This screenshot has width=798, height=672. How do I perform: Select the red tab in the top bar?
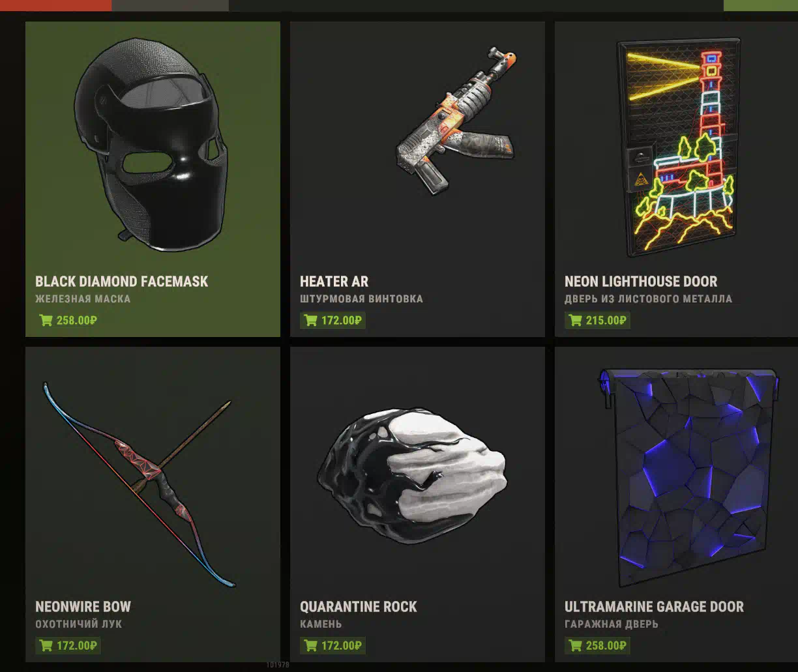pos(55,5)
